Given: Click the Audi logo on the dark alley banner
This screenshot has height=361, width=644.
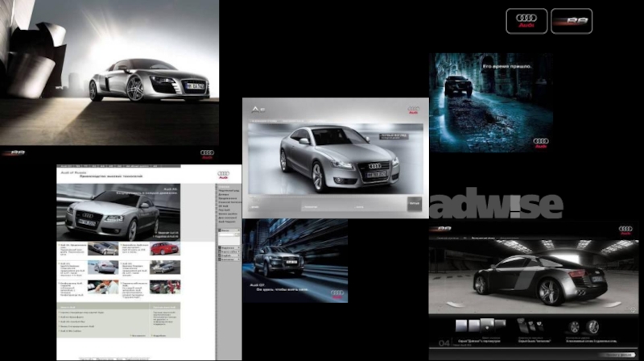Looking at the screenshot, I should click(x=540, y=143).
